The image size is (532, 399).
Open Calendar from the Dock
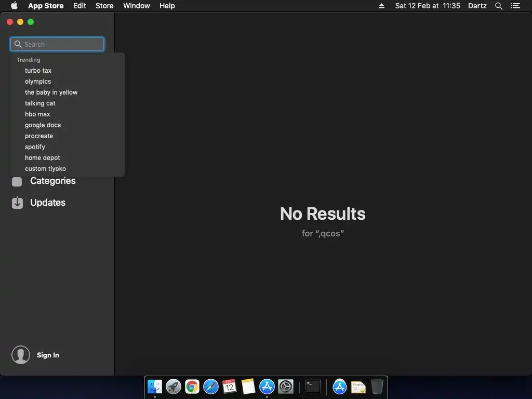(229, 387)
